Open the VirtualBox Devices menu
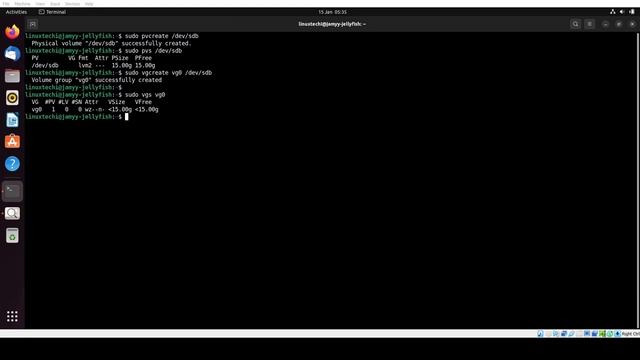This screenshot has width=640, height=360. coord(72,4)
